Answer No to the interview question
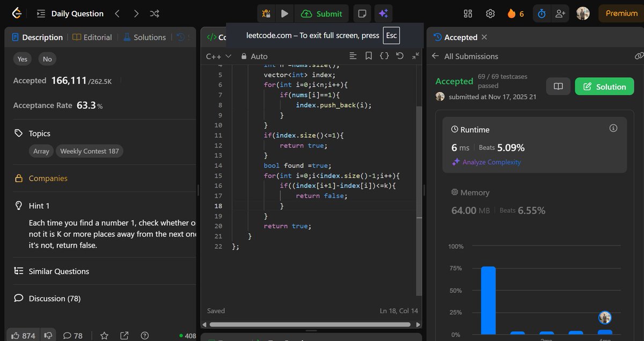Viewport: 644px width, 341px height. [x=47, y=59]
